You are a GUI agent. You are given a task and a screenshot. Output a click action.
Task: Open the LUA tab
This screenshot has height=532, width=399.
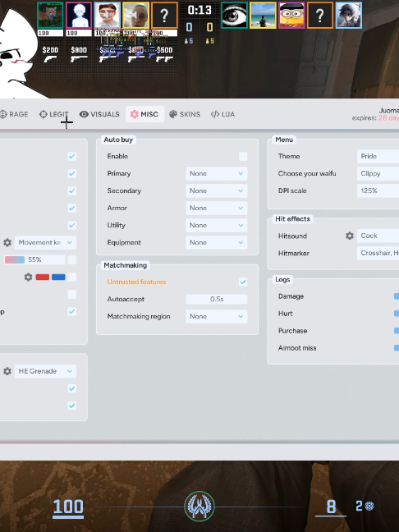(x=223, y=114)
